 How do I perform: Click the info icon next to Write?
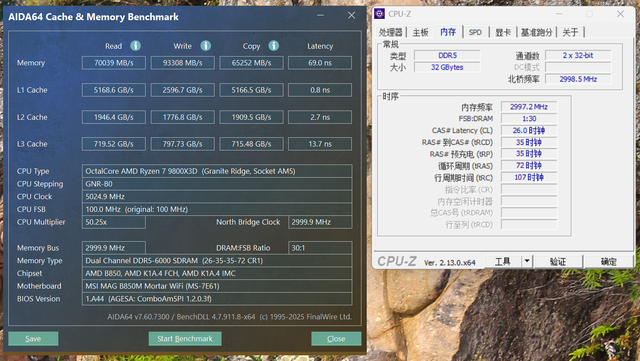pos(206,46)
